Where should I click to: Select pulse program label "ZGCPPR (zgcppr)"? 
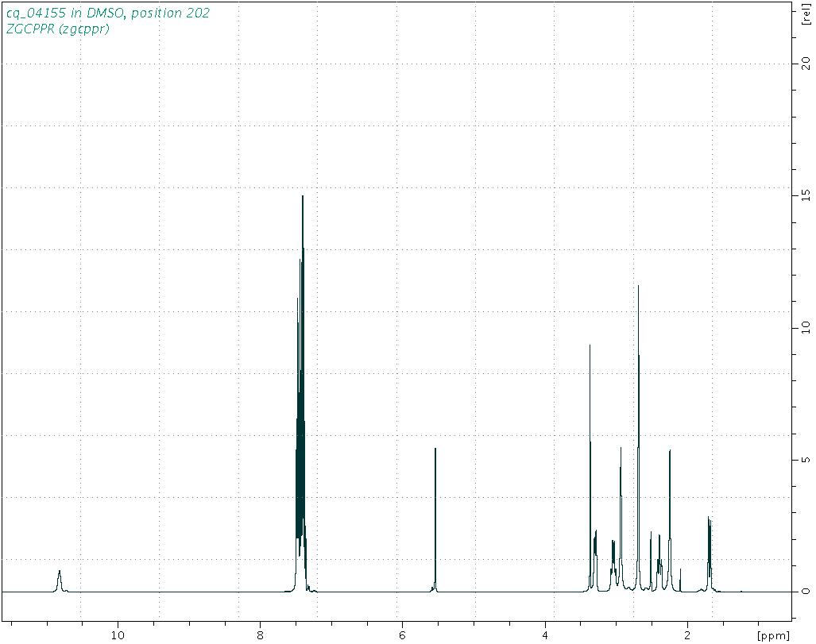[57, 29]
